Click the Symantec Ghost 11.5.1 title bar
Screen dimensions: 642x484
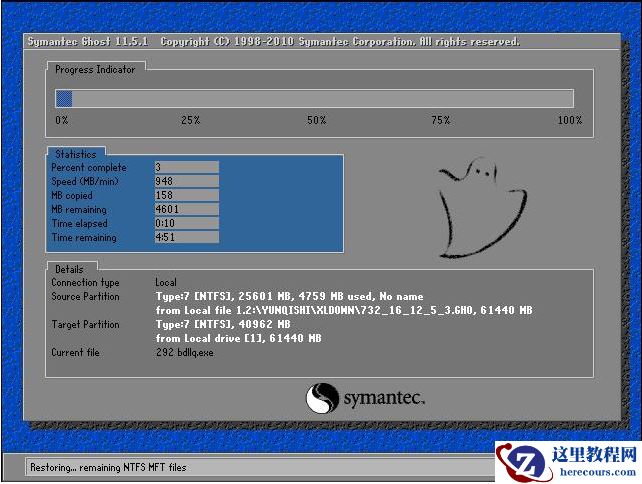pyautogui.click(x=272, y=42)
